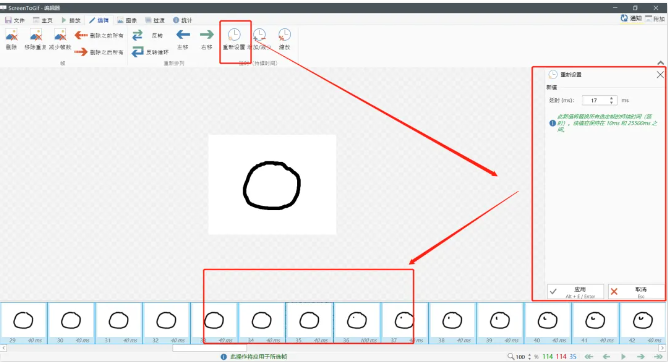Go to last frame (double right arrow)

pos(658,356)
